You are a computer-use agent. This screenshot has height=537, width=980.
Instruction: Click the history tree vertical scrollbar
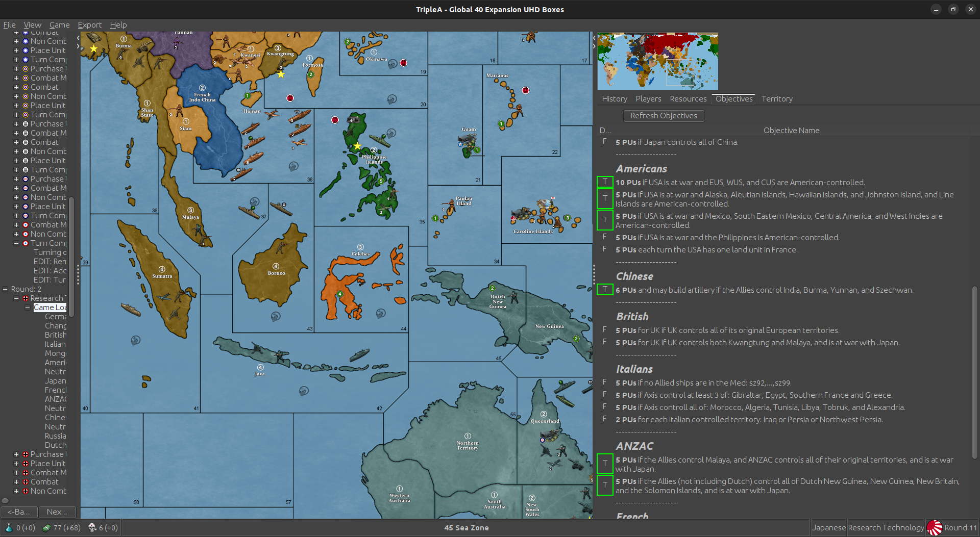point(71,256)
